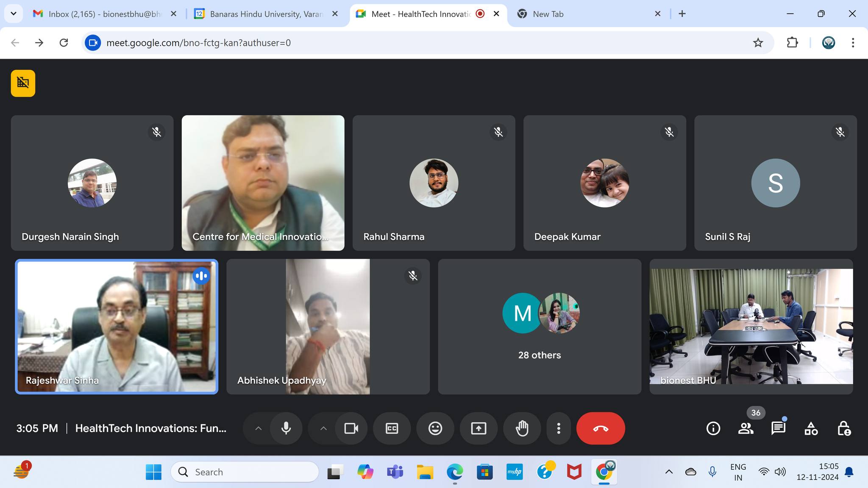
Task: Click the red leave call button
Action: (600, 428)
